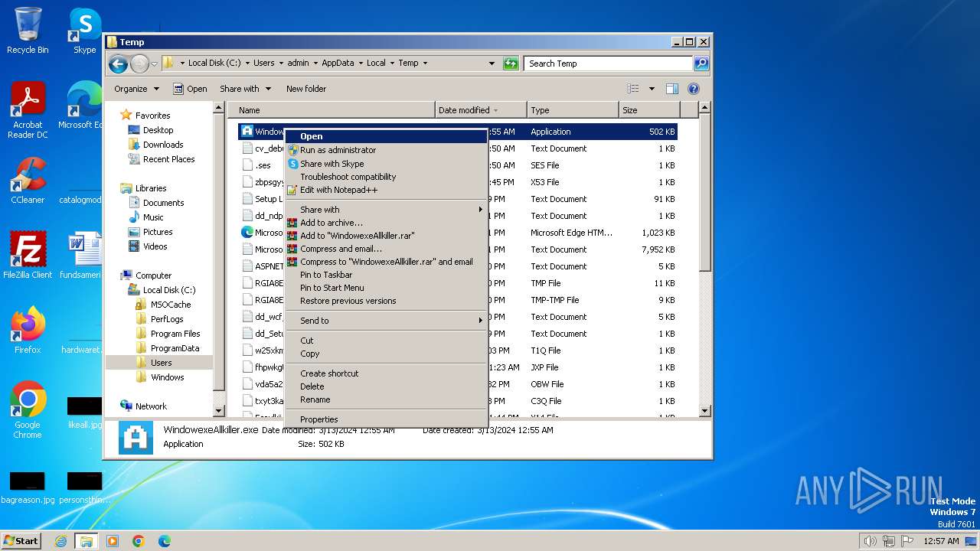Click the AppData breadcrumb segment
The width and height of the screenshot is (980, 551).
(338, 64)
